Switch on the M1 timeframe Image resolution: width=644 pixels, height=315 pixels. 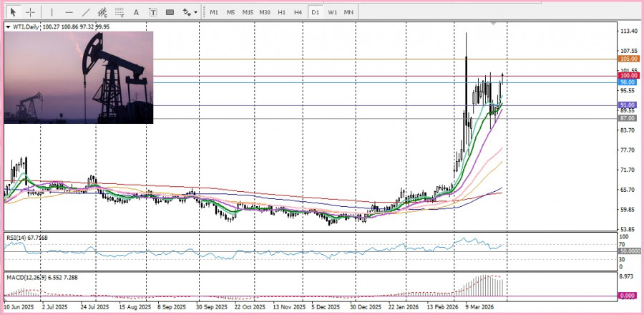214,12
